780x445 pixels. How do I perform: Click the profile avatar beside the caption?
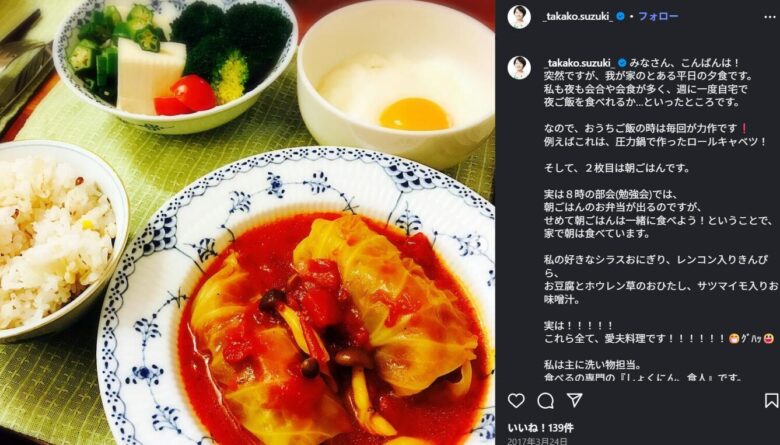(519, 68)
